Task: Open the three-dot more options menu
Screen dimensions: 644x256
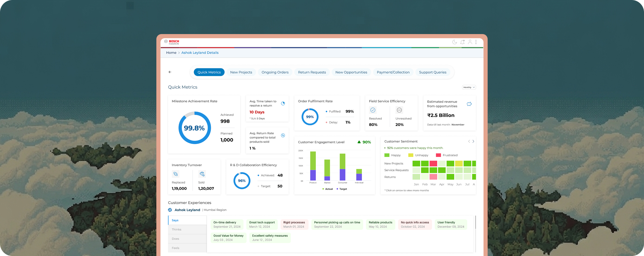Action: tap(476, 42)
